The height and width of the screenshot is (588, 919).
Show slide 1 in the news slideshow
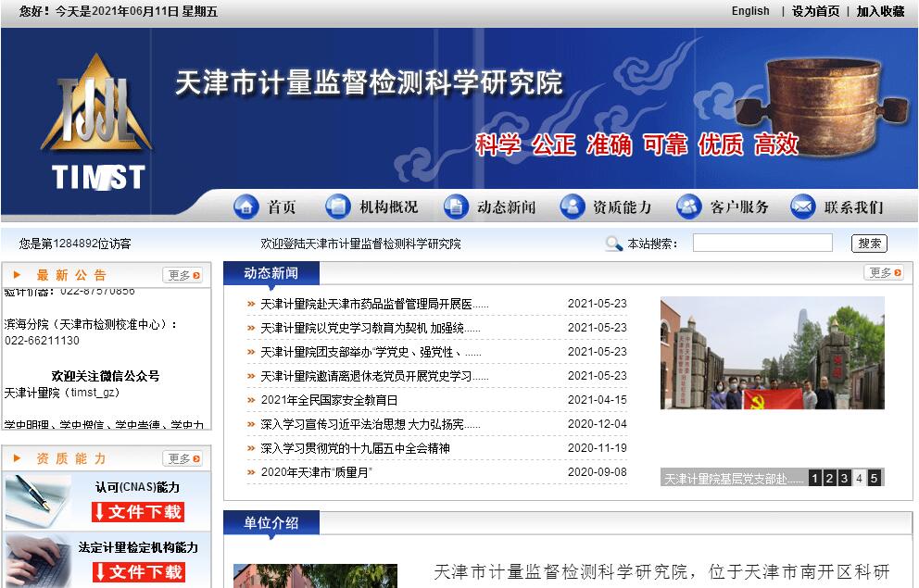[814, 478]
